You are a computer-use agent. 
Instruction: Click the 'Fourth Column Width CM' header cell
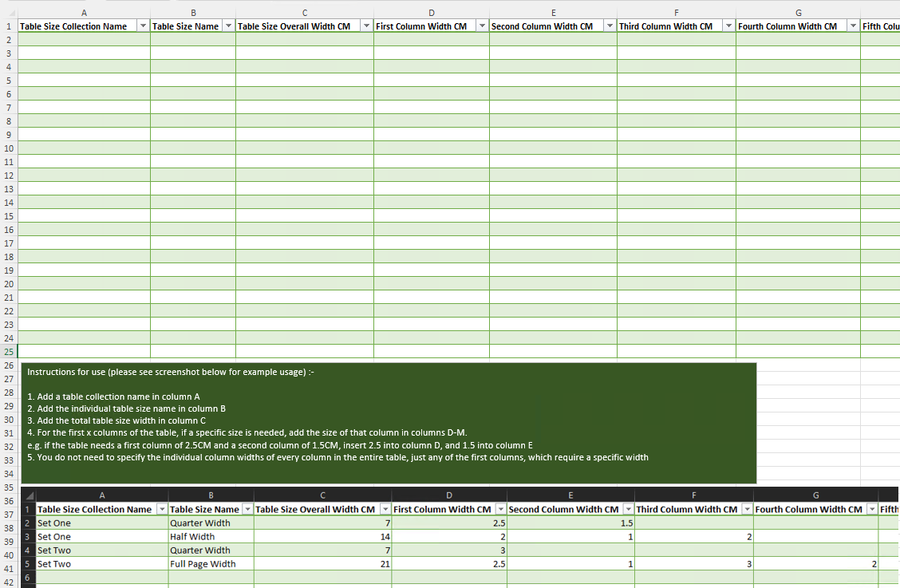coord(798,26)
